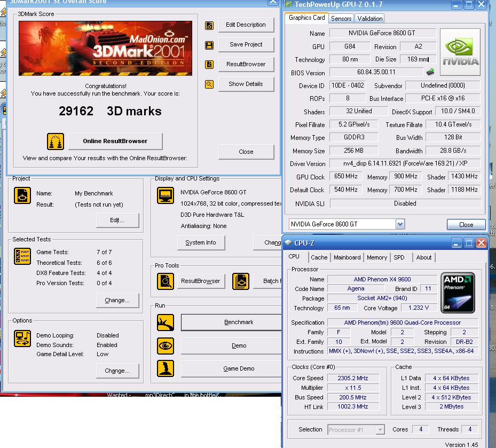This screenshot has width=496, height=448.
Task: Click the Online ResultBrowser fountain icon
Action: pos(56,141)
